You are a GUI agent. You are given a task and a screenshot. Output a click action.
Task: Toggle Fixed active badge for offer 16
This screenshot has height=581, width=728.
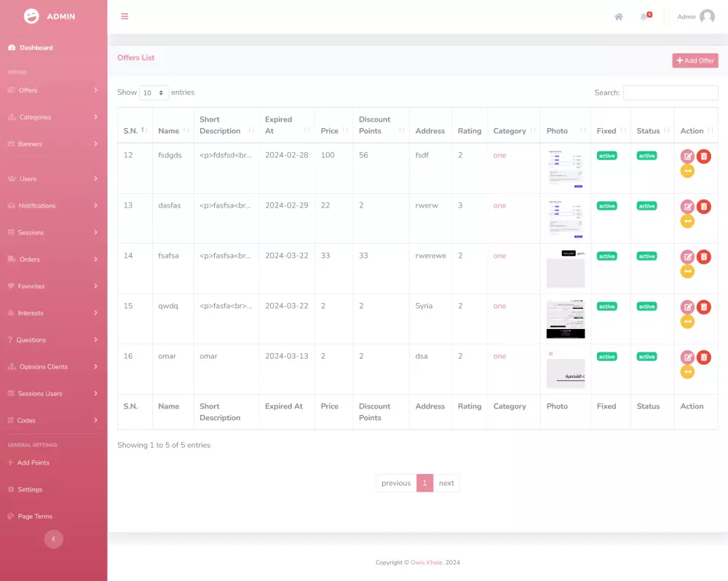pos(606,357)
